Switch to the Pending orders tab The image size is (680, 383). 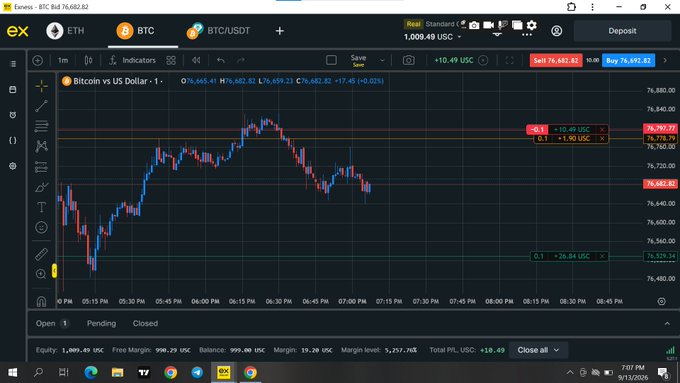click(x=101, y=324)
